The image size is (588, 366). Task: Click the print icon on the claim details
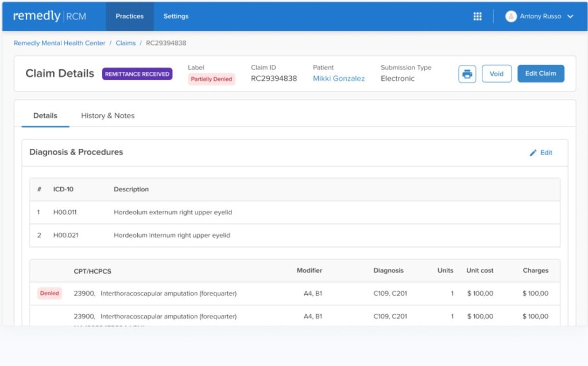pos(467,74)
